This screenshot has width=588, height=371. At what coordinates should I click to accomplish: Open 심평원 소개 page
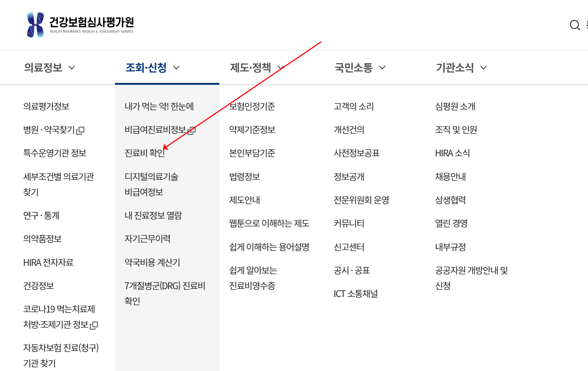pyautogui.click(x=455, y=107)
